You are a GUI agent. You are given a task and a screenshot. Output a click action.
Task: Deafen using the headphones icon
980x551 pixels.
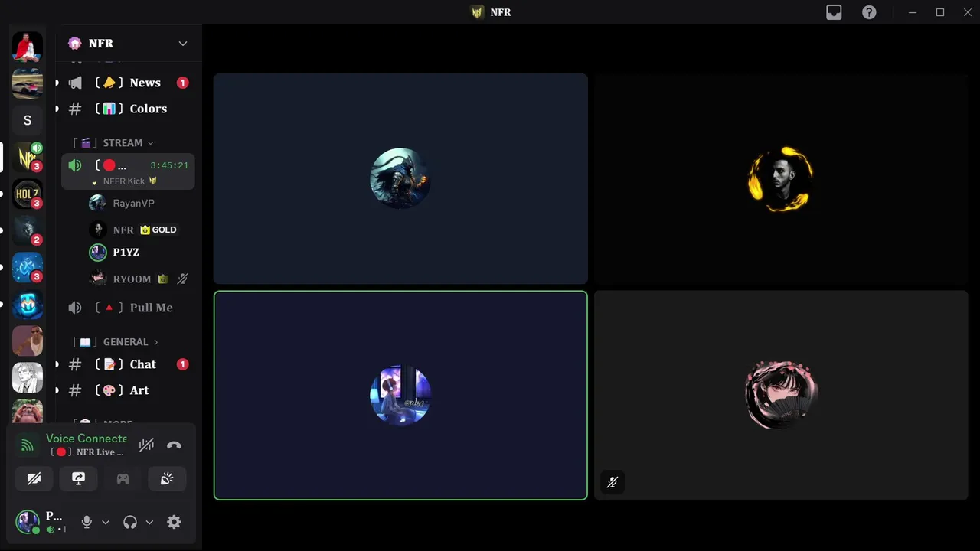point(130,522)
